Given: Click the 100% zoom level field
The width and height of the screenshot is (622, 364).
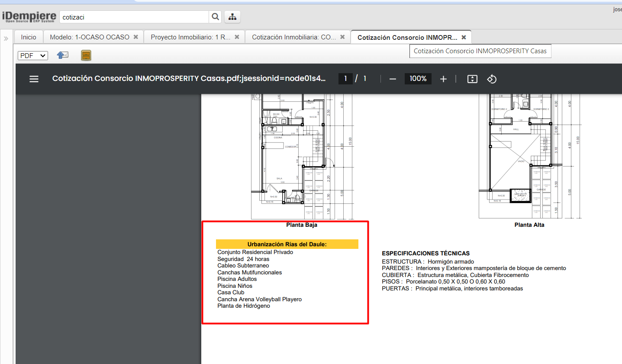Looking at the screenshot, I should (418, 78).
